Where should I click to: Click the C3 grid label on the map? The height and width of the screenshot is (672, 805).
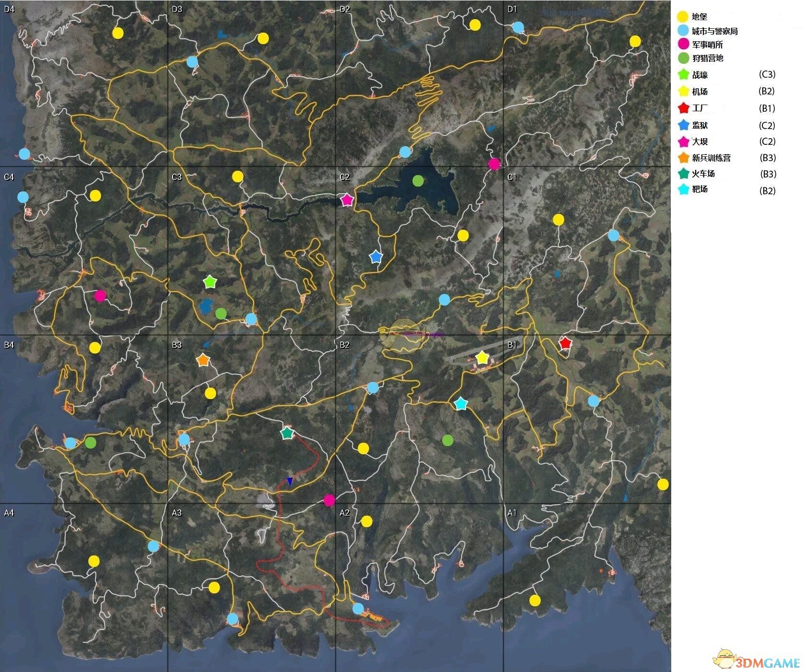177,177
